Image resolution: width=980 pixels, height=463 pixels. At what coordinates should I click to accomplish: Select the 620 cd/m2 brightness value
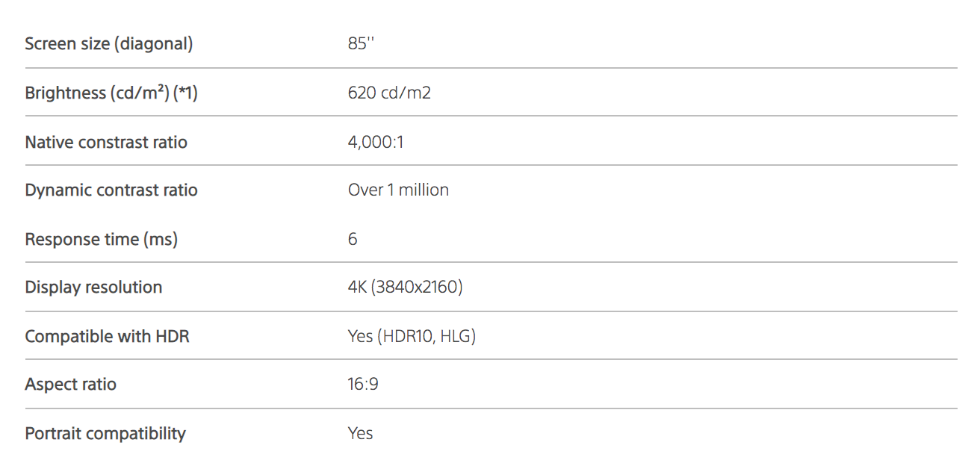389,93
